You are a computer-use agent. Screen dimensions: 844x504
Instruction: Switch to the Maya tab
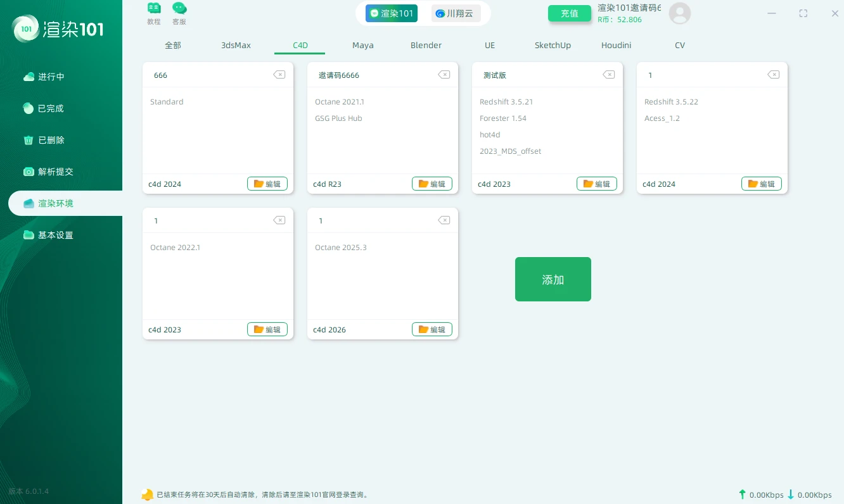tap(363, 46)
